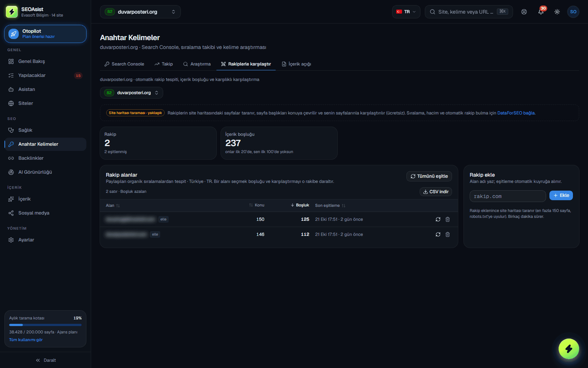Open notifications bell with 30 badge
588x368 pixels.
[x=541, y=12]
